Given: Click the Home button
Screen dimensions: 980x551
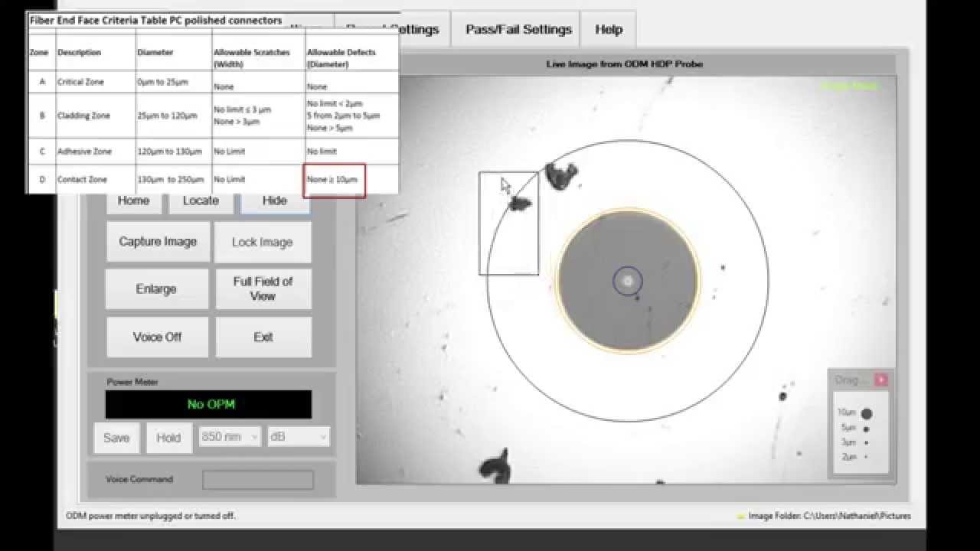Looking at the screenshot, I should point(133,202).
